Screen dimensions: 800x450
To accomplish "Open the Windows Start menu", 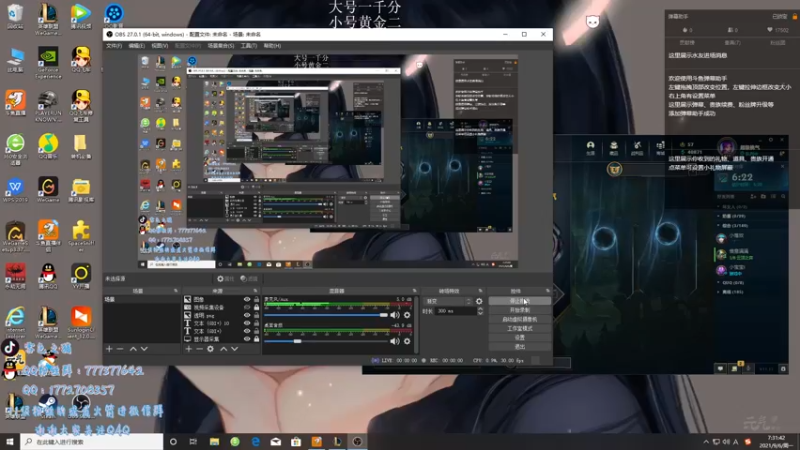I will coord(10,442).
